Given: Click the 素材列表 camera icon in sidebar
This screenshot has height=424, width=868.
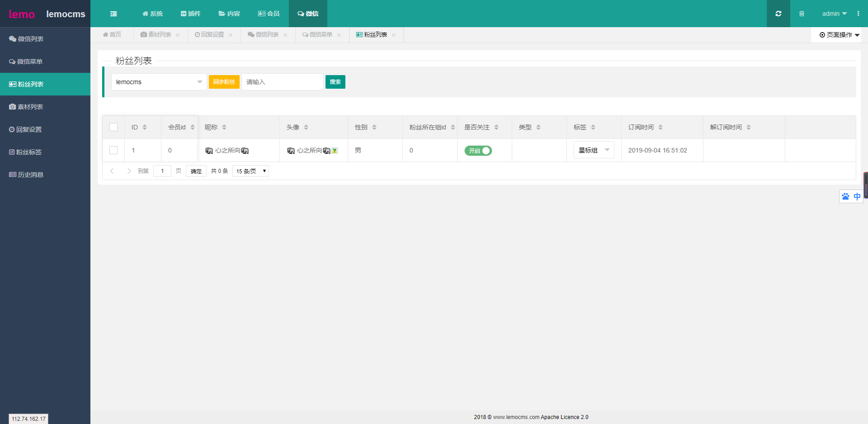Looking at the screenshot, I should tap(12, 106).
